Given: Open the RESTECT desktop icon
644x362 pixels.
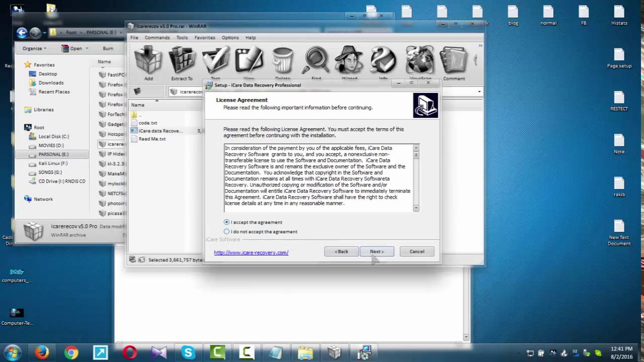Looking at the screenshot, I should [x=619, y=102].
